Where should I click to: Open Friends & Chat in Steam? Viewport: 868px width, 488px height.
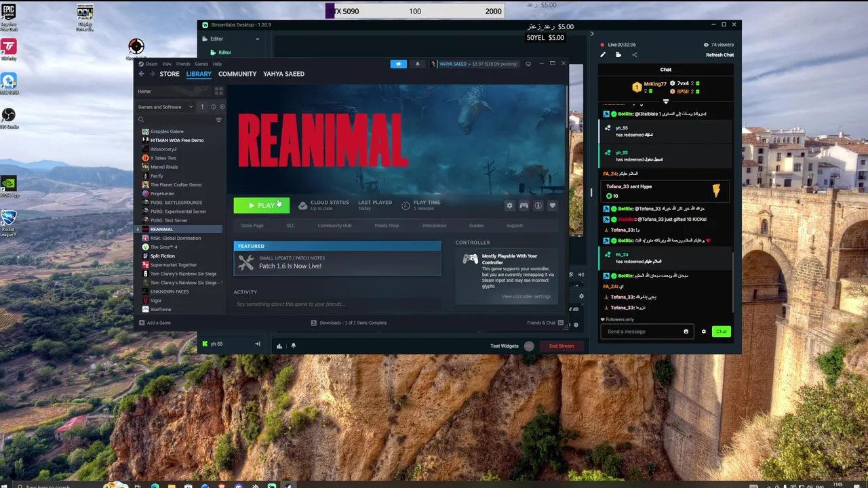point(545,323)
